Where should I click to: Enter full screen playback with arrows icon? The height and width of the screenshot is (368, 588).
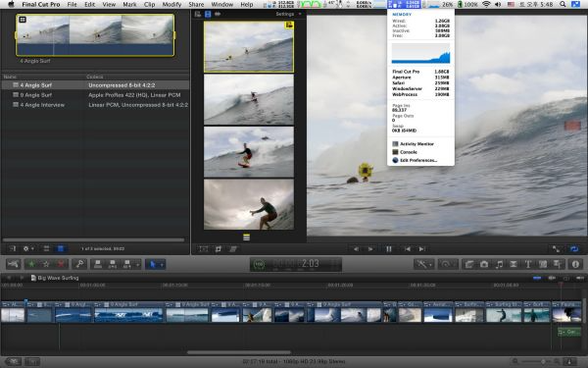[556, 249]
